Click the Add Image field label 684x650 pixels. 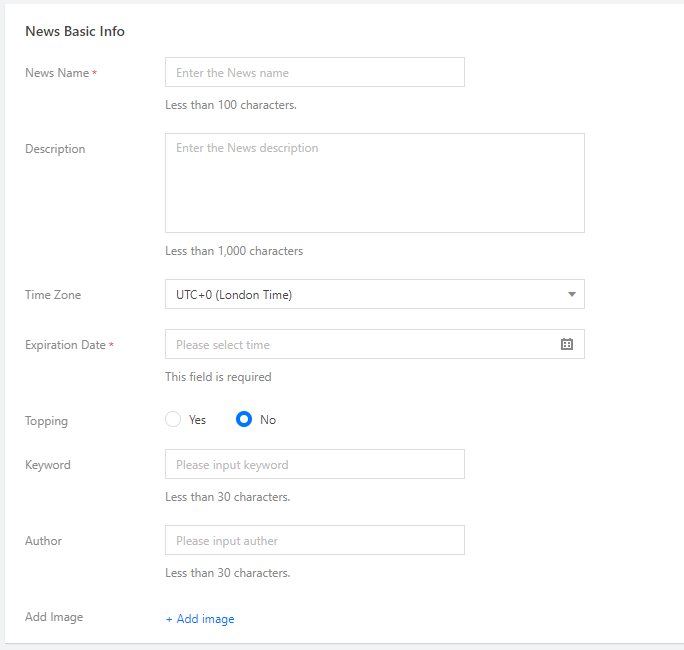point(54,617)
